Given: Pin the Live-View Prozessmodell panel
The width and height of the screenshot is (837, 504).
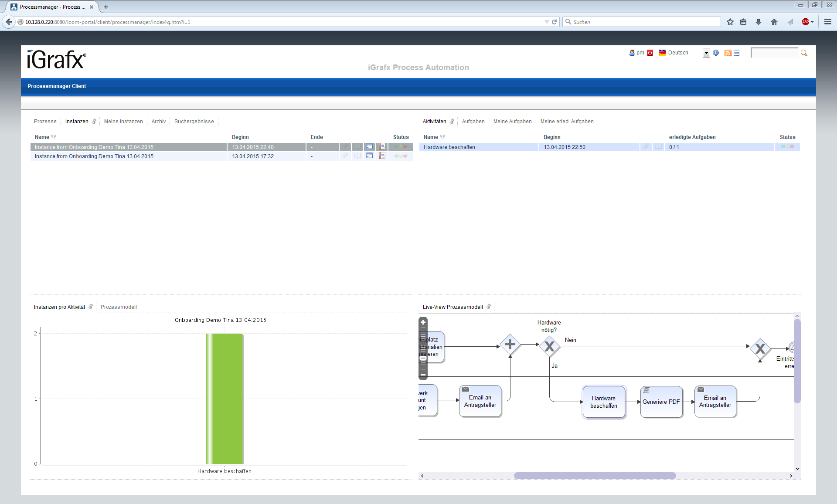Looking at the screenshot, I should tap(489, 307).
